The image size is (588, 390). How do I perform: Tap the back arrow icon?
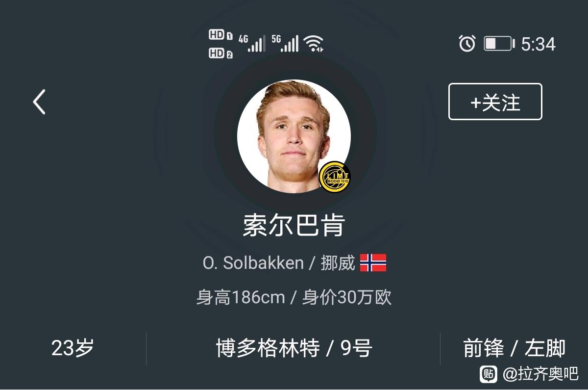pyautogui.click(x=39, y=102)
